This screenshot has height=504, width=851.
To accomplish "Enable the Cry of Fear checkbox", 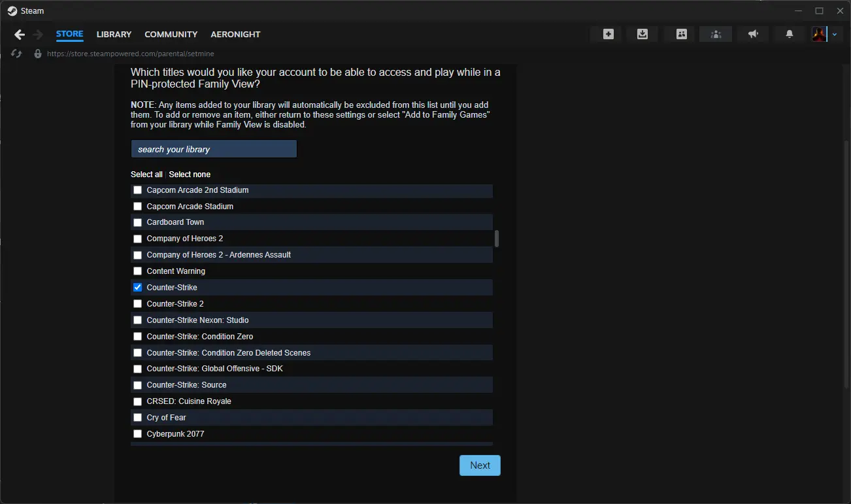I will click(137, 418).
